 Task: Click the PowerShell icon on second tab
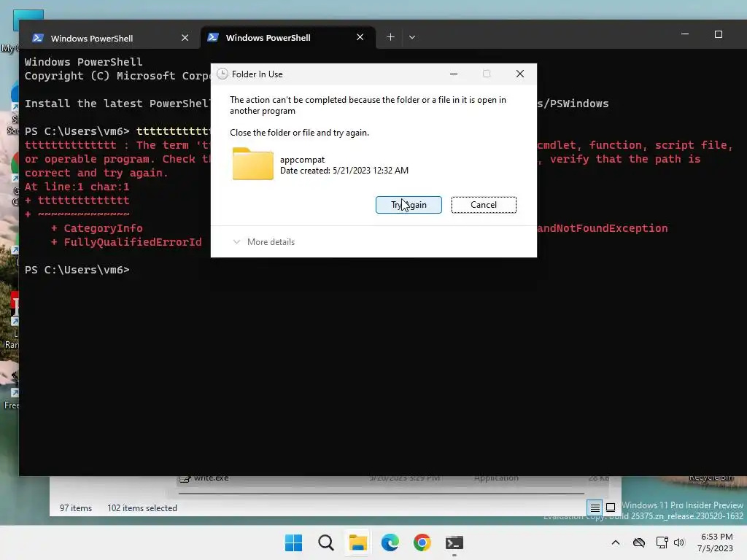coord(213,37)
